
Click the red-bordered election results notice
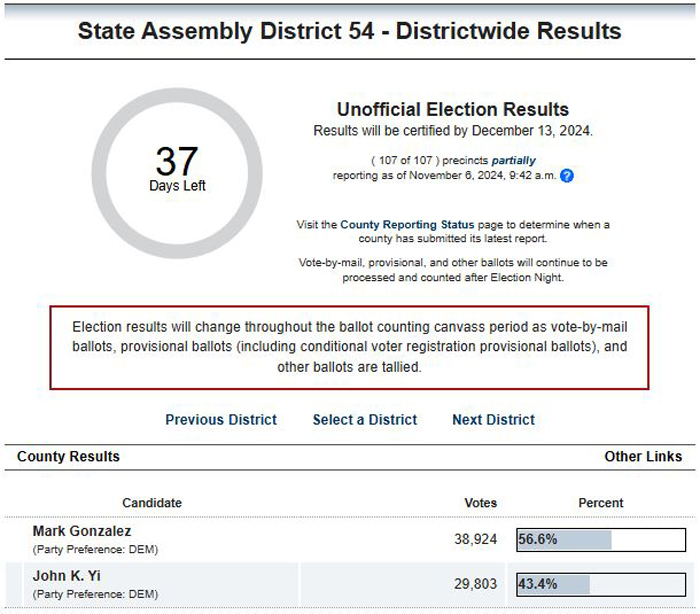pyautogui.click(x=349, y=347)
